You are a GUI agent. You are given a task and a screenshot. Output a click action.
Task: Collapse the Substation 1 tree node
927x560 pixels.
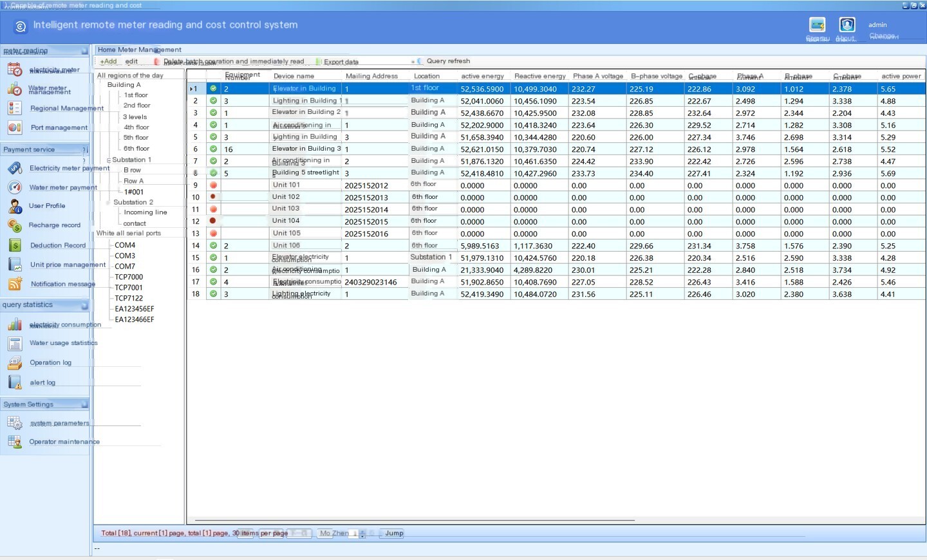pyautogui.click(x=109, y=160)
